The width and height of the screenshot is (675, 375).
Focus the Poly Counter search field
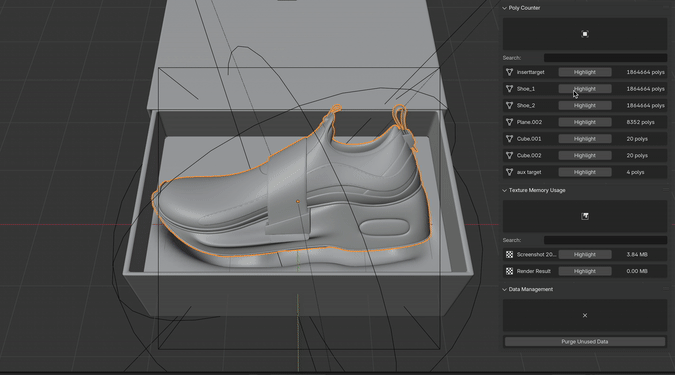pyautogui.click(x=605, y=58)
